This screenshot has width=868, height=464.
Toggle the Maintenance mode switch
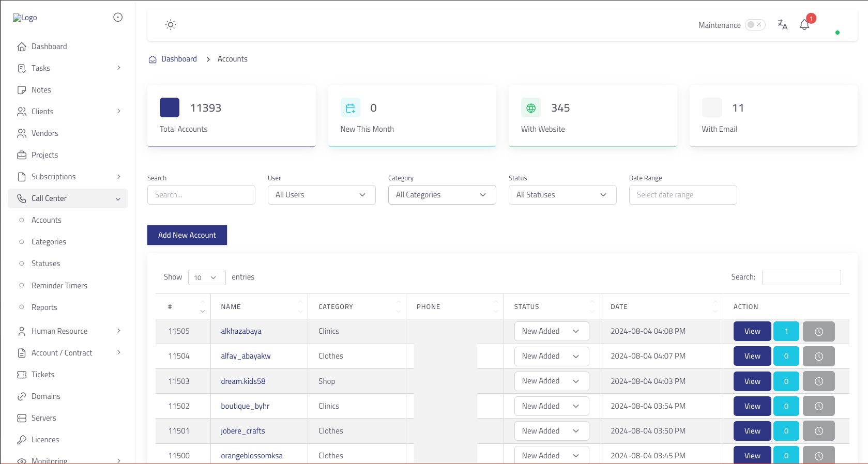tap(755, 25)
